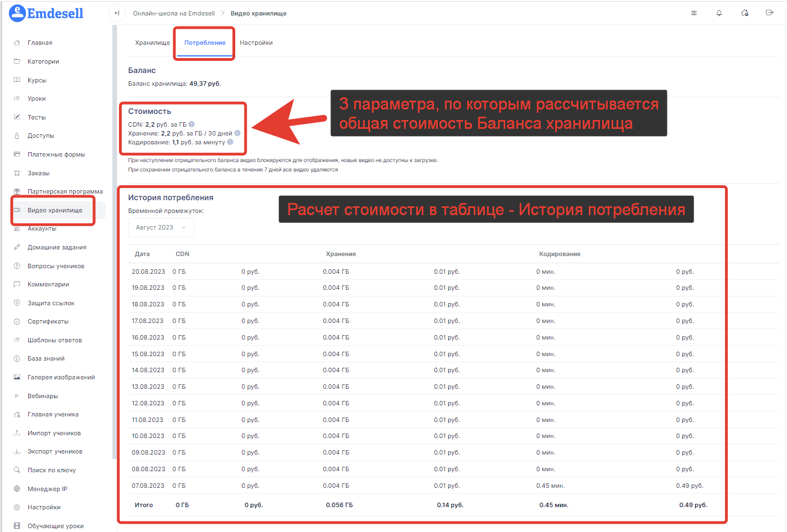Click the 0.49 руб. cost for 07.08.2023
This screenshot has width=787, height=532.
[690, 486]
